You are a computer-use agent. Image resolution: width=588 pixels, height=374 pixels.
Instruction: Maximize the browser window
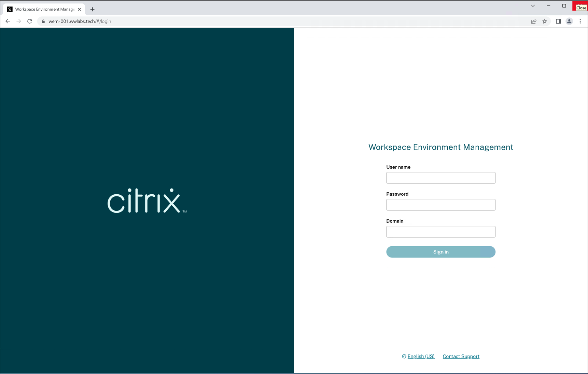tap(564, 6)
